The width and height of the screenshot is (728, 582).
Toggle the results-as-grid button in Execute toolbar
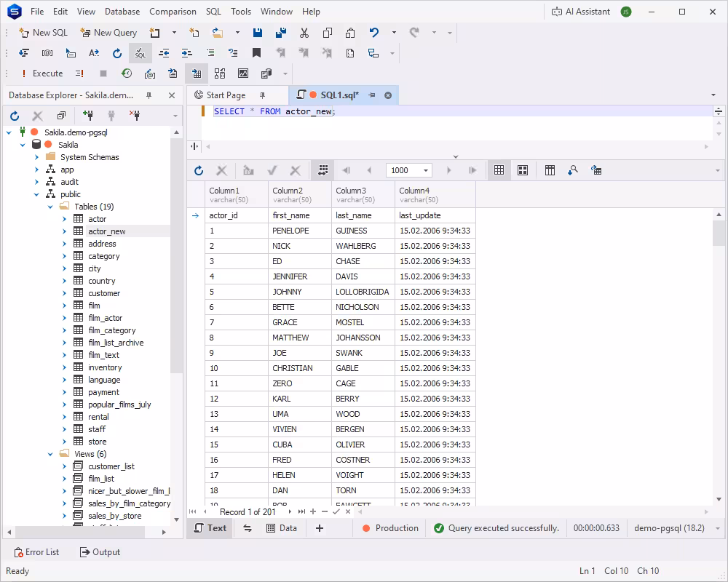[x=197, y=73]
